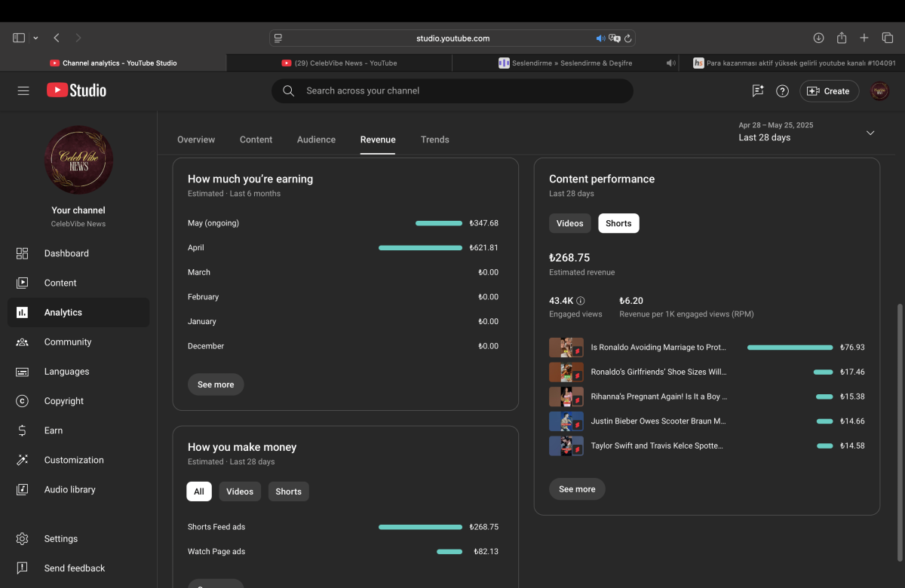Go back with Safari's back arrow
This screenshot has height=588, width=905.
click(57, 38)
